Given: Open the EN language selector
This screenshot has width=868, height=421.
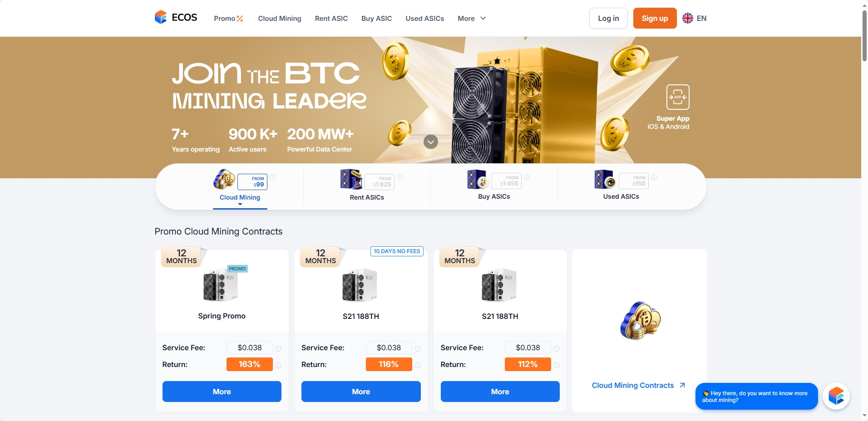Looking at the screenshot, I should click(x=701, y=19).
